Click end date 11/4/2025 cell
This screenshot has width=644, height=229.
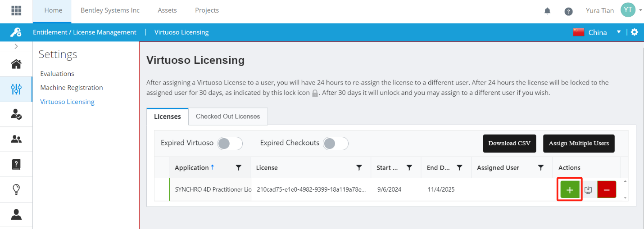point(441,189)
